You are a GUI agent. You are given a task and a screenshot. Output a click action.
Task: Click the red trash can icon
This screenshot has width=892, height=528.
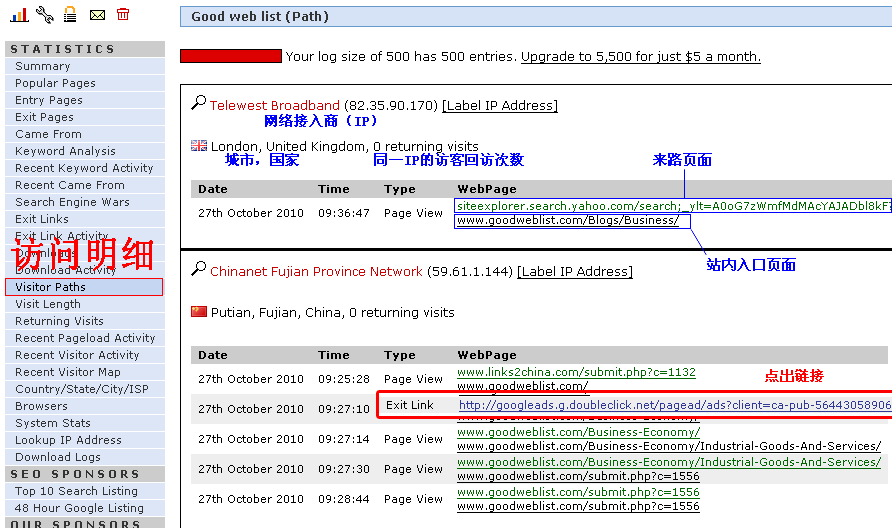point(123,14)
